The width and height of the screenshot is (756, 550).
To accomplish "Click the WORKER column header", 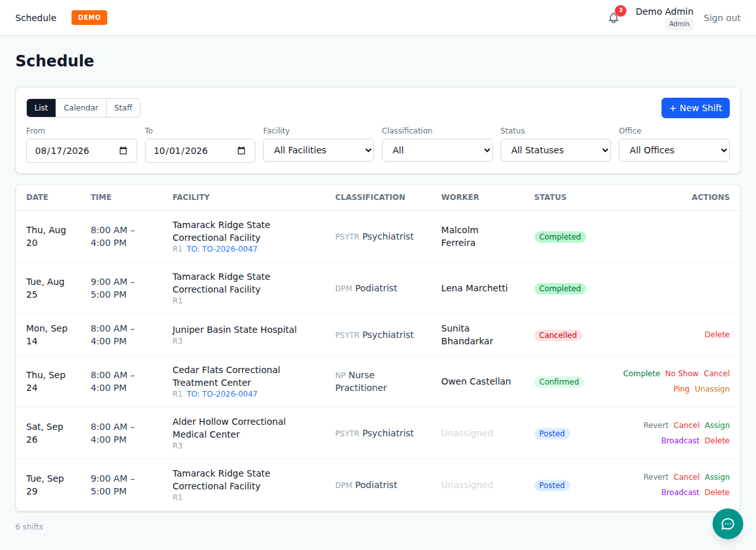I will pyautogui.click(x=460, y=197).
